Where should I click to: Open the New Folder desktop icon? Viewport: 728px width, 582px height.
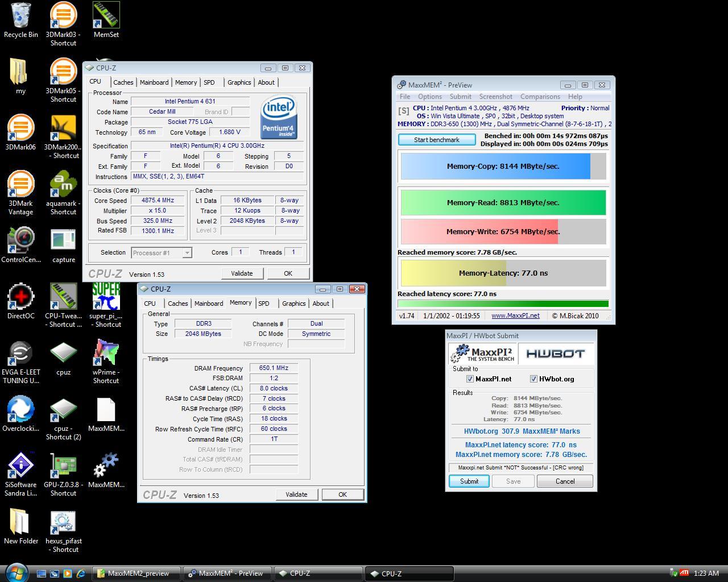pos(21,526)
